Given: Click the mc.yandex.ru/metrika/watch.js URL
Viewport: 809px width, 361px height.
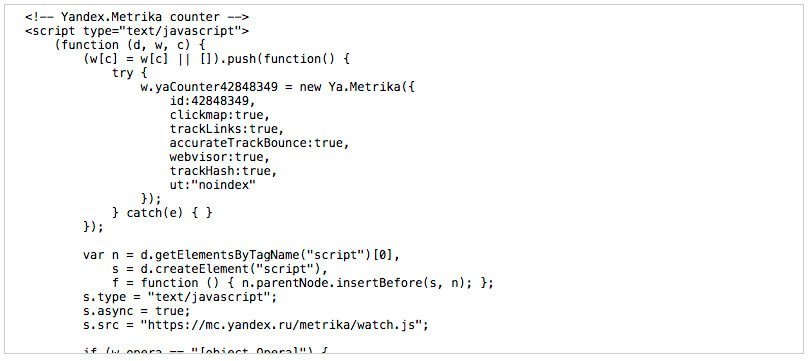Looking at the screenshot, I should [x=285, y=325].
